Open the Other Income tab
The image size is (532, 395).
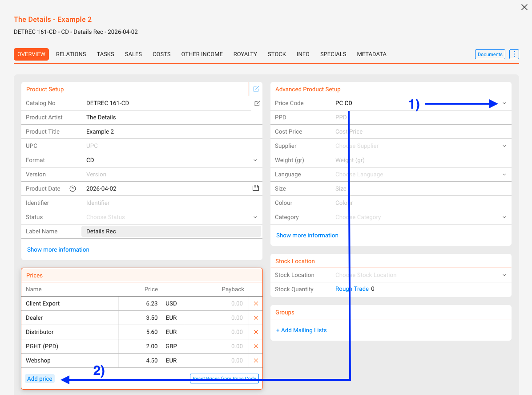[x=202, y=54]
